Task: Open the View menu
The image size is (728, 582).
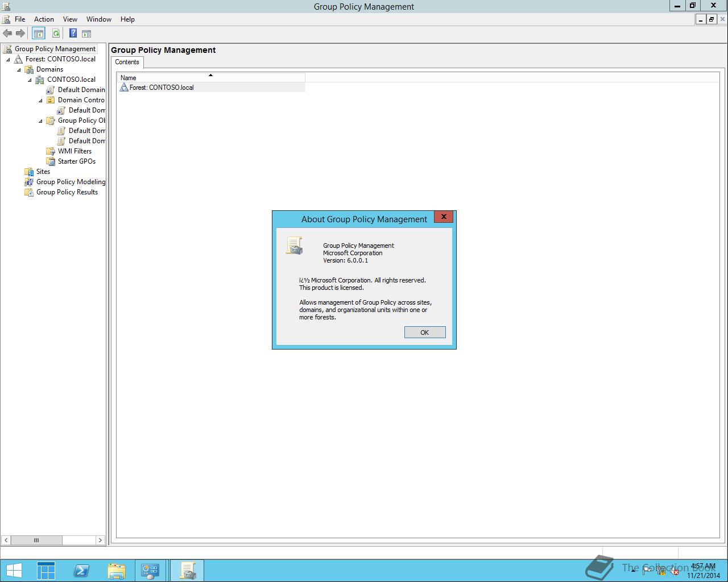Action: click(x=70, y=19)
